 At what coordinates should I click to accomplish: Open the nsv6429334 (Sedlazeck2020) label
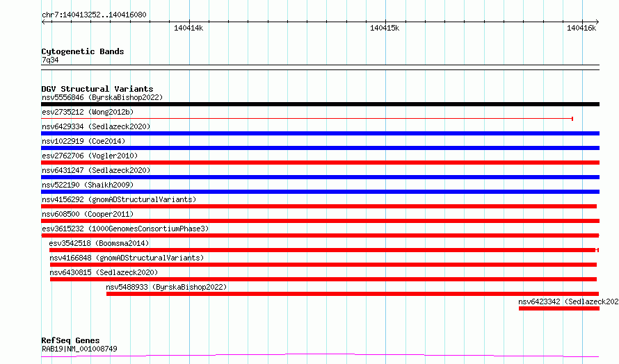coord(96,126)
